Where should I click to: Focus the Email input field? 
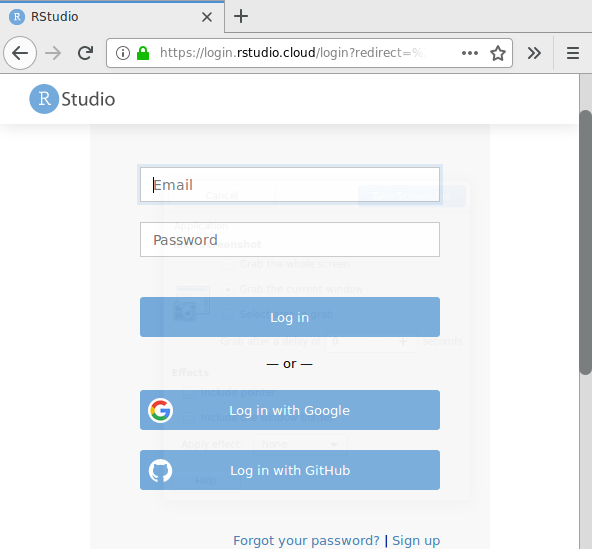(x=290, y=185)
